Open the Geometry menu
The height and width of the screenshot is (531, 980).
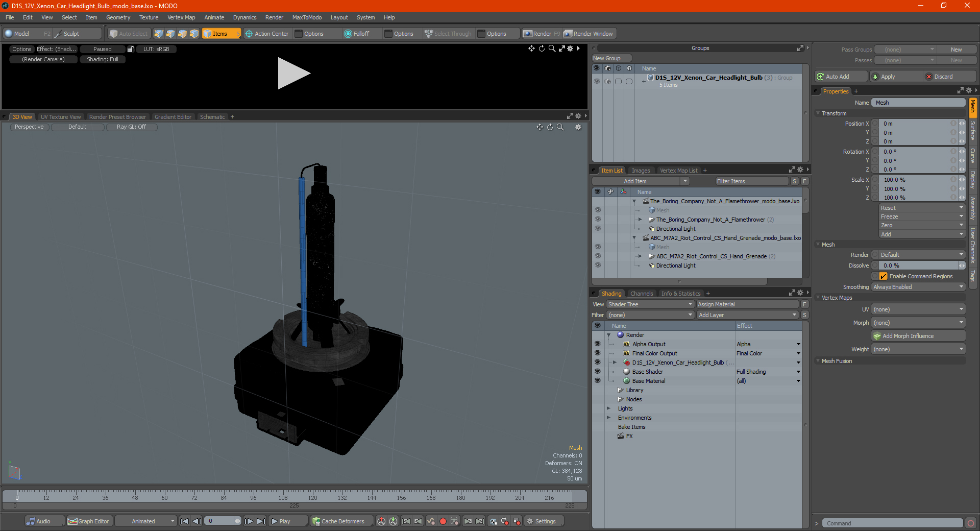click(x=118, y=17)
